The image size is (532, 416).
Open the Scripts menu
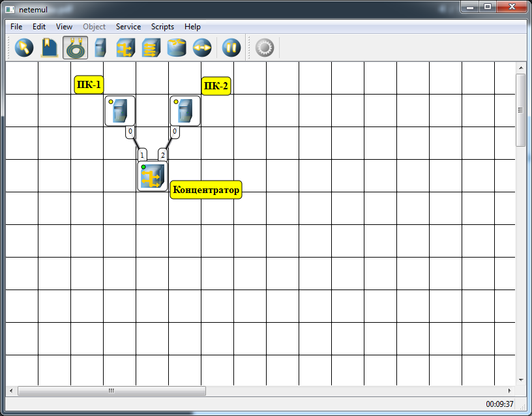point(162,27)
